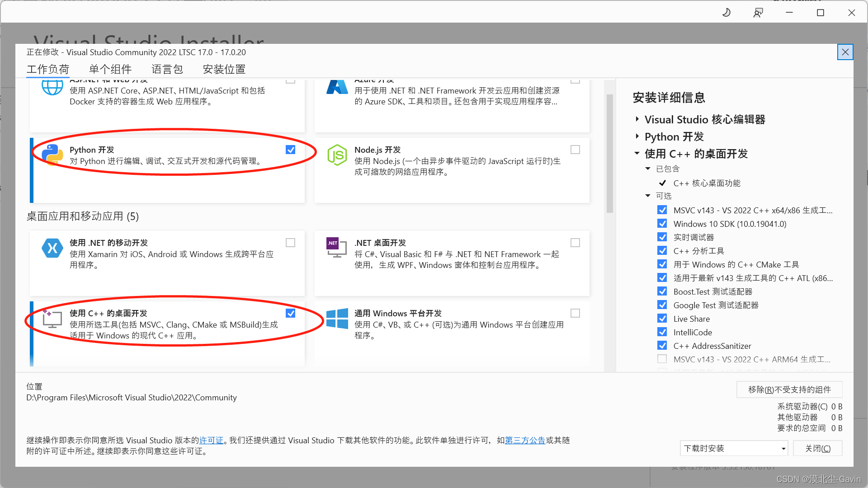
Task: Uncheck the C++ ATL v143 option
Action: point(662,278)
